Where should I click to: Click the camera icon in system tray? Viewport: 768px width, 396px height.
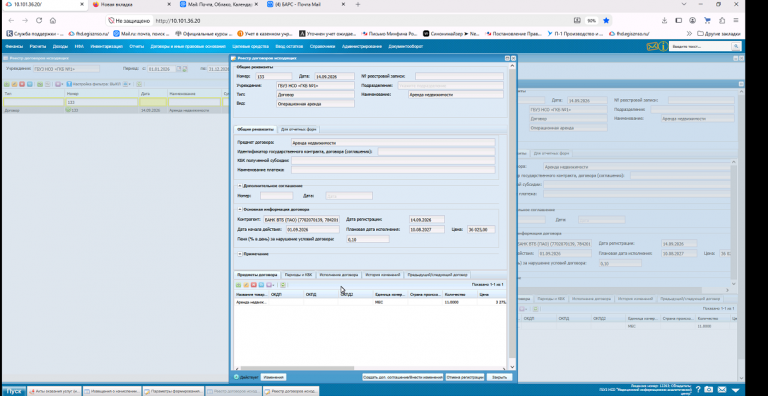[x=708, y=389]
